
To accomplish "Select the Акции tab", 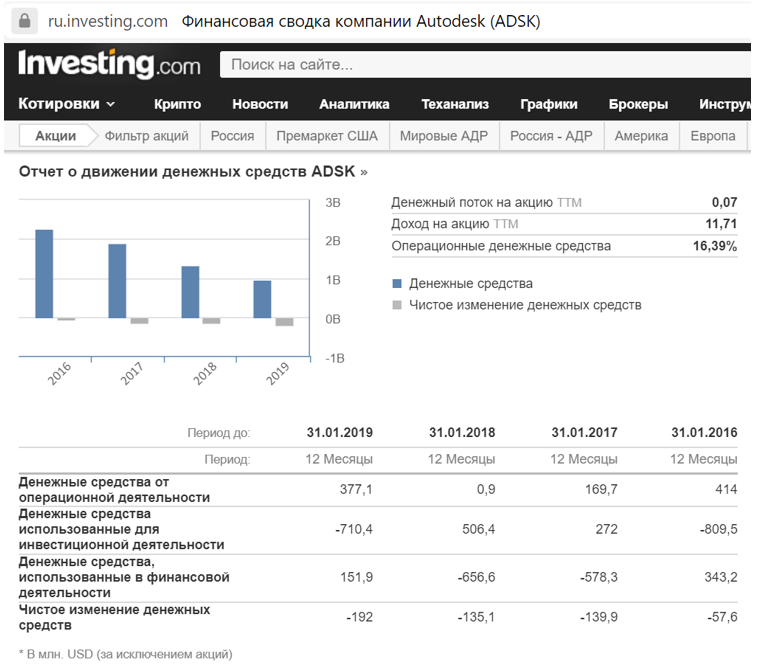I will 56,136.
